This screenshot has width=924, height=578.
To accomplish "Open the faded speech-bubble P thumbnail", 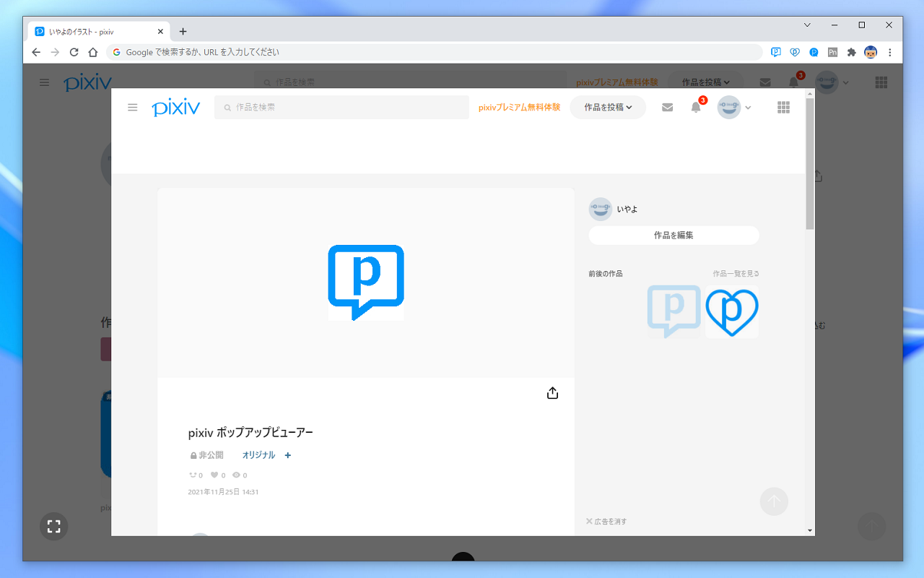I will pyautogui.click(x=674, y=311).
